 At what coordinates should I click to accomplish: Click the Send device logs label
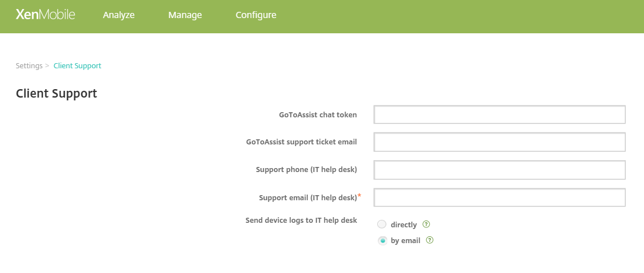click(x=301, y=221)
